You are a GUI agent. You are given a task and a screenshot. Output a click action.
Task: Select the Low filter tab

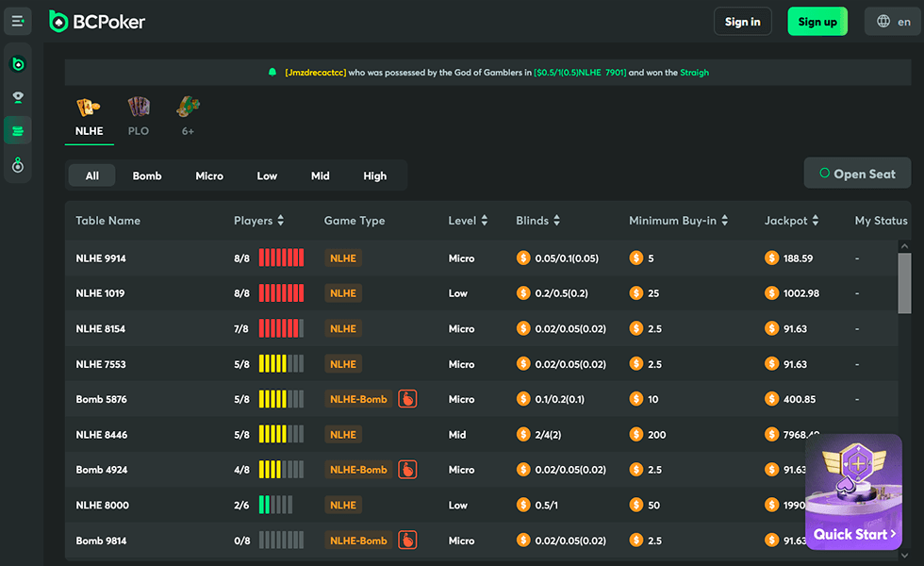(267, 175)
